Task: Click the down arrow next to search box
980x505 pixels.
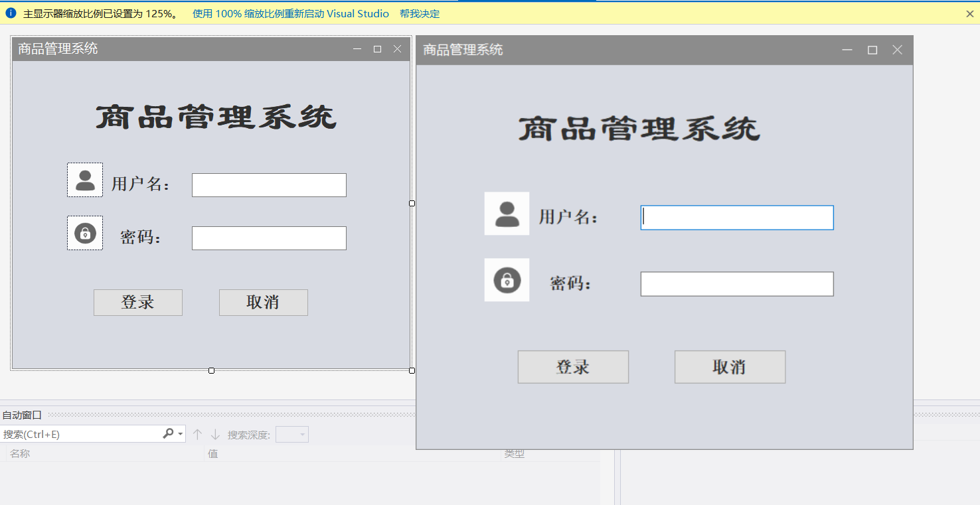Action: tap(215, 435)
